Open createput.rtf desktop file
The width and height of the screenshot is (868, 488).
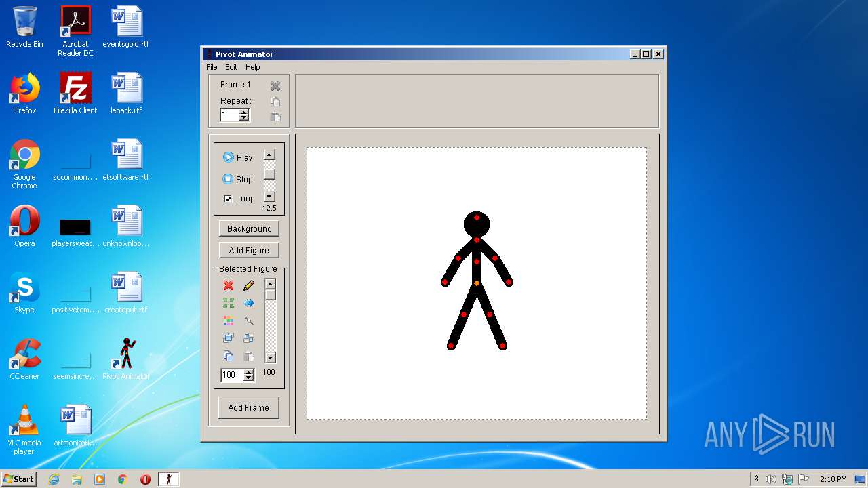126,293
